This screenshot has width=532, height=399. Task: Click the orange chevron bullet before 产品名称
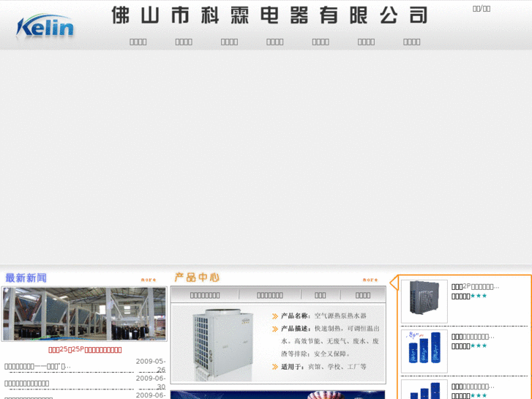coord(275,316)
